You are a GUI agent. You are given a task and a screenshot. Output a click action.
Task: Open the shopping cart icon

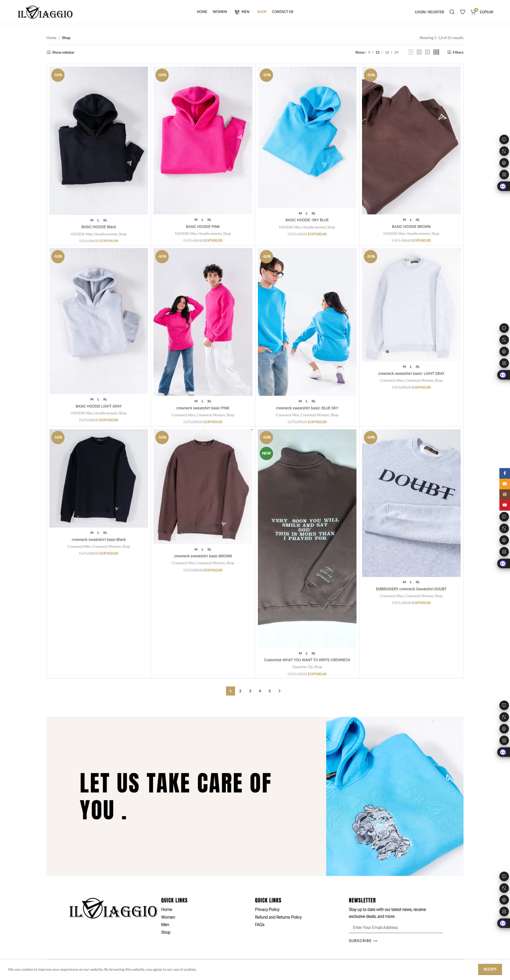pos(473,12)
